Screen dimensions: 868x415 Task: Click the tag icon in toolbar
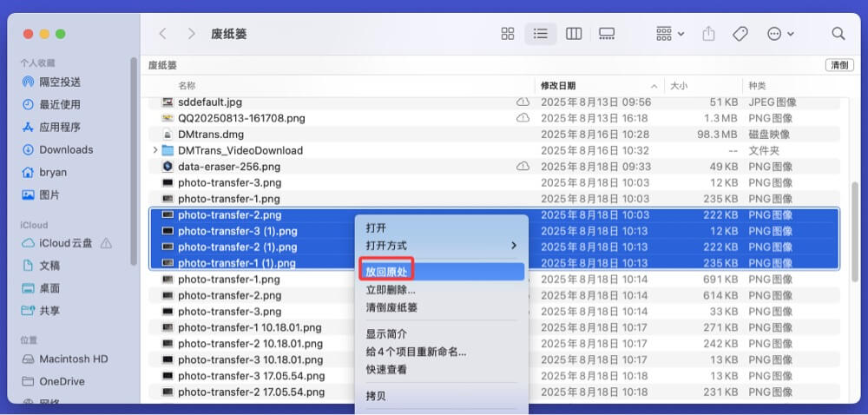tap(740, 34)
